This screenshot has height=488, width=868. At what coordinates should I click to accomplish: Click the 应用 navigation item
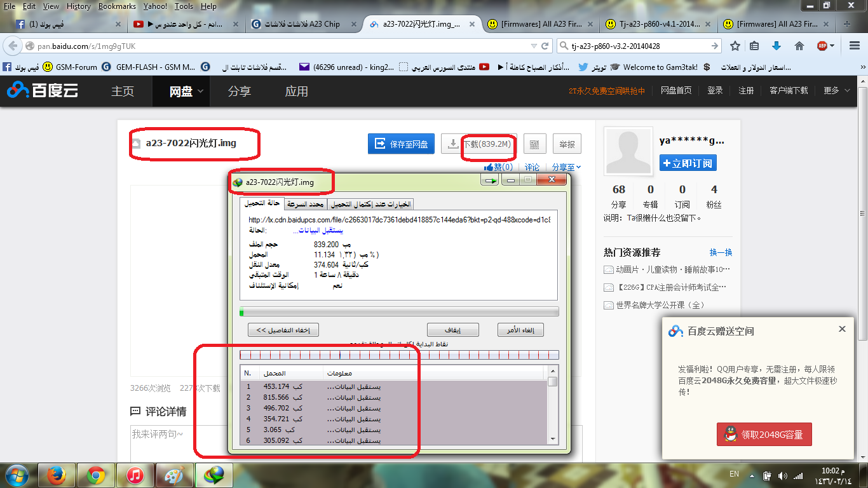[x=297, y=91]
